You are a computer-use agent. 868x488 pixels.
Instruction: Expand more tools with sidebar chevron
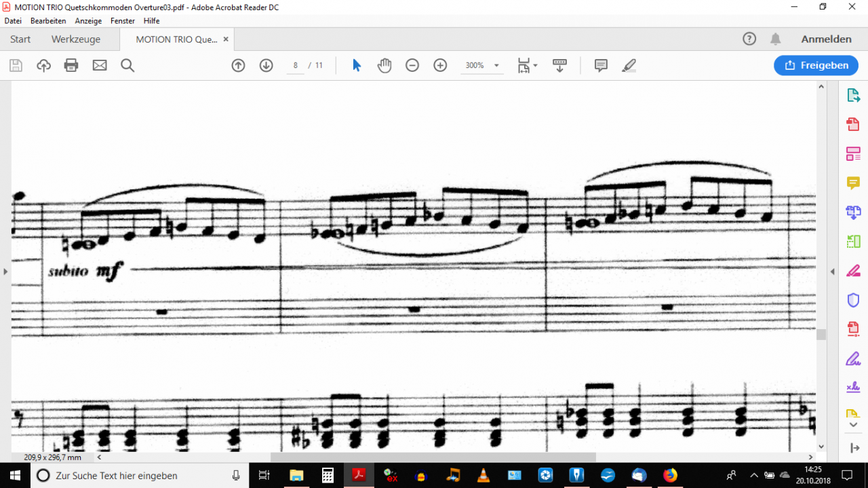coord(853,425)
